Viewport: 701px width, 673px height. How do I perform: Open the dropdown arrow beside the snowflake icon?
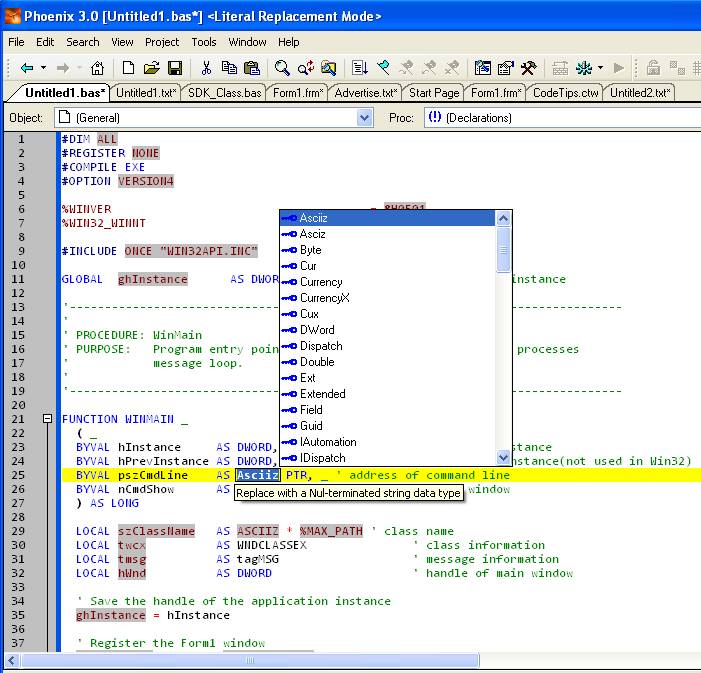pos(600,68)
